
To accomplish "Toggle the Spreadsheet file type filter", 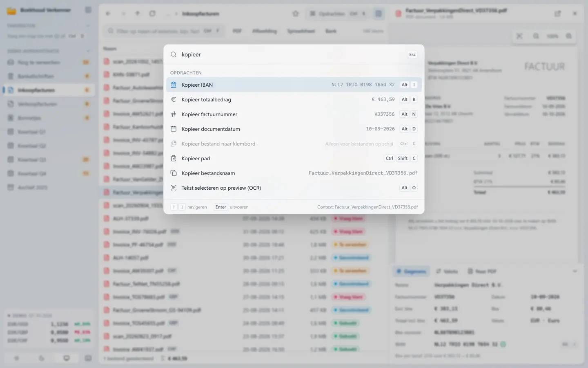I will point(301,31).
